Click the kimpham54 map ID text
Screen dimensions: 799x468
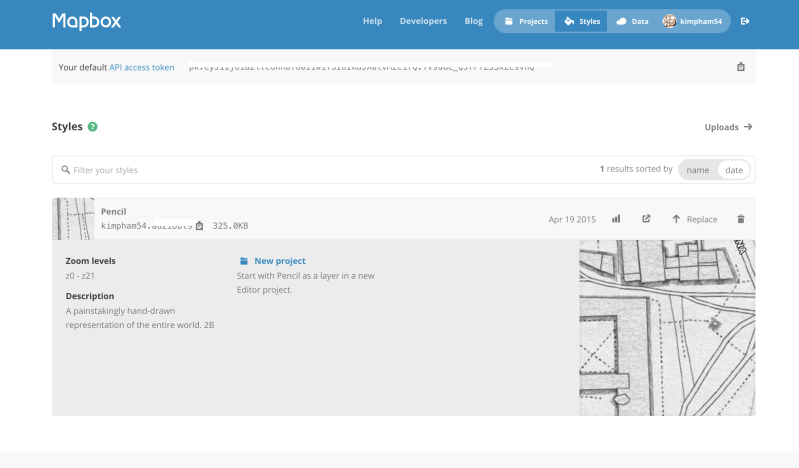(147, 226)
